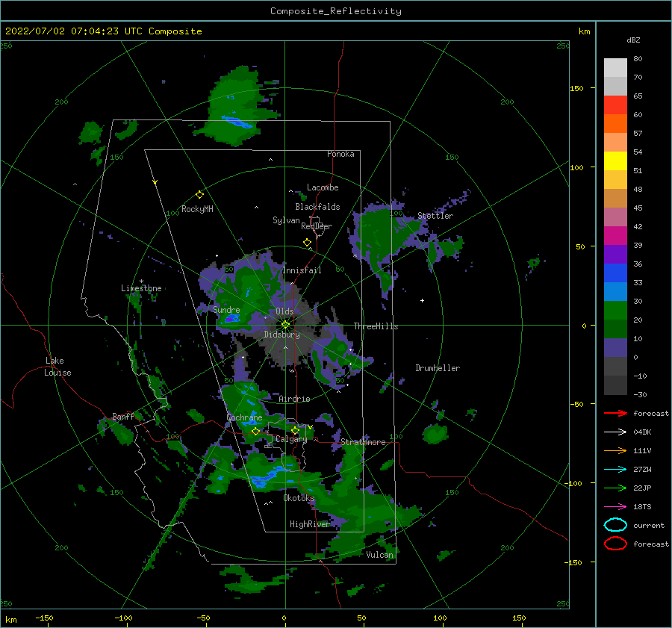
Task: Click the Stettler town label
Action: [x=435, y=216]
